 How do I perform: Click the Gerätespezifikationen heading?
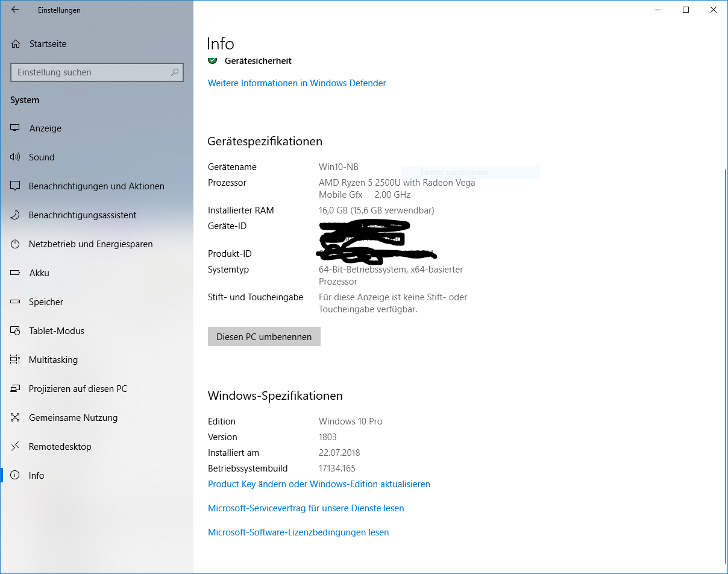[265, 142]
